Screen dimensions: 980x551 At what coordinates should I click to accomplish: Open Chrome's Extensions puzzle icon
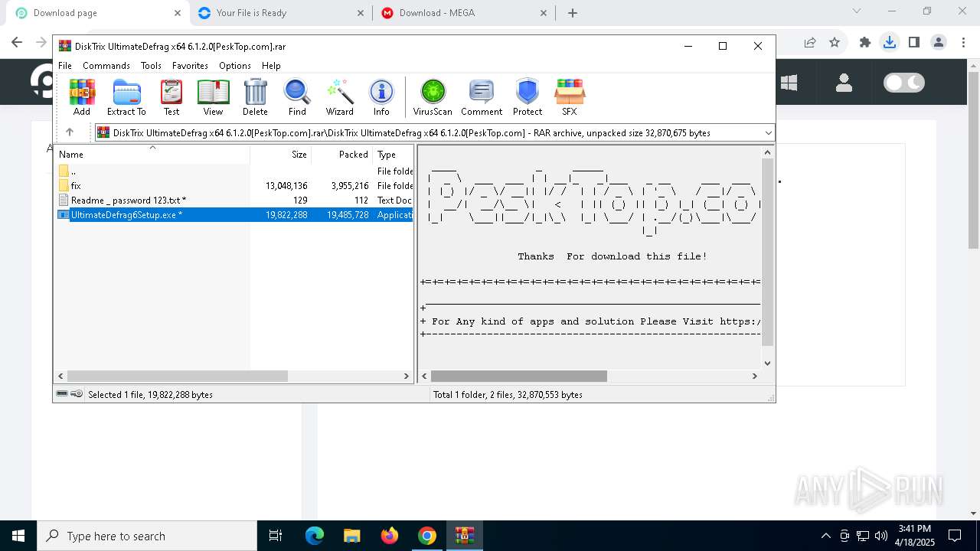[865, 43]
